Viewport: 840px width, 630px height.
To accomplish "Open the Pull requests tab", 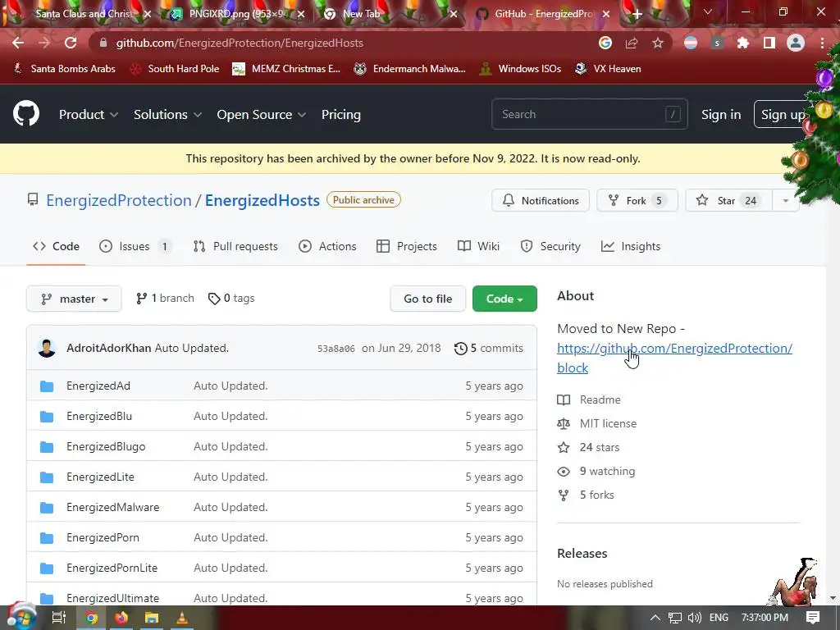I will [235, 246].
